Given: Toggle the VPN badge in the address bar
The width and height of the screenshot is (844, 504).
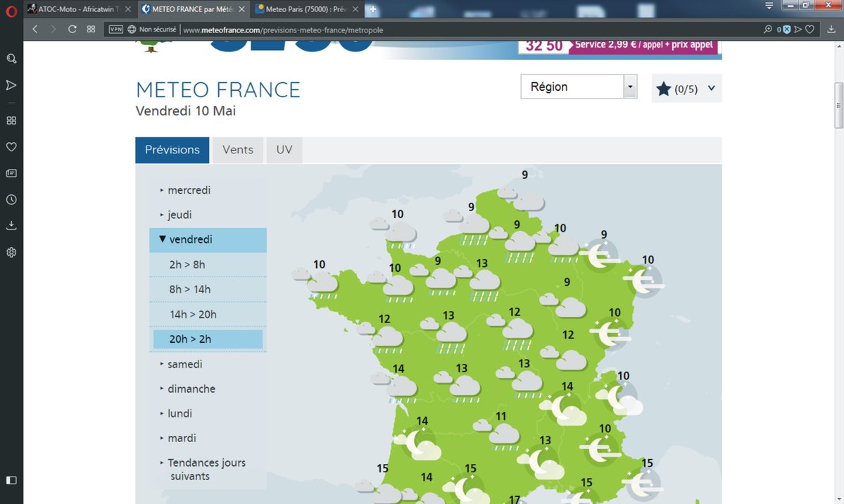Looking at the screenshot, I should pos(117,30).
